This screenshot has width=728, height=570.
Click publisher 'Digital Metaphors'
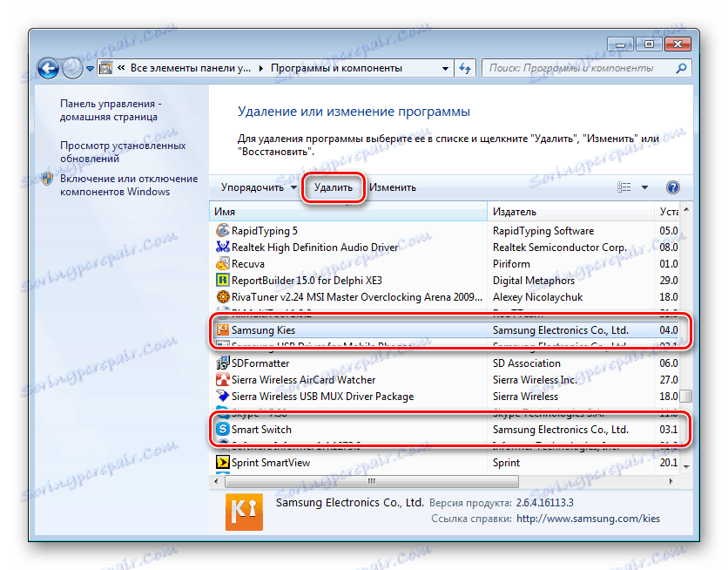[x=534, y=281]
